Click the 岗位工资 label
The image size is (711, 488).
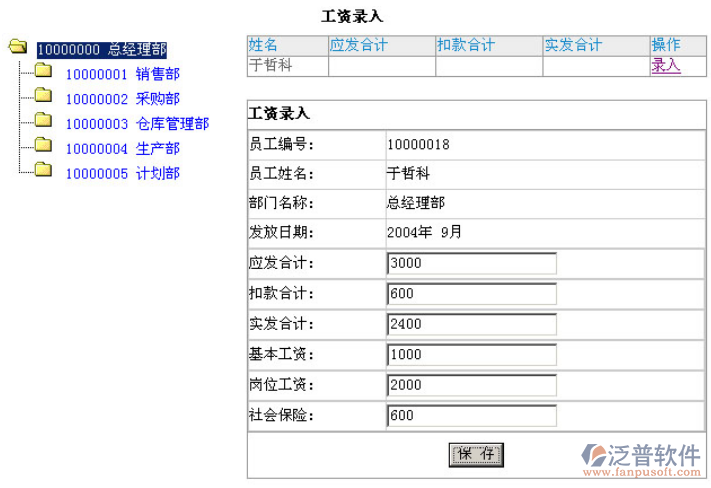(282, 385)
